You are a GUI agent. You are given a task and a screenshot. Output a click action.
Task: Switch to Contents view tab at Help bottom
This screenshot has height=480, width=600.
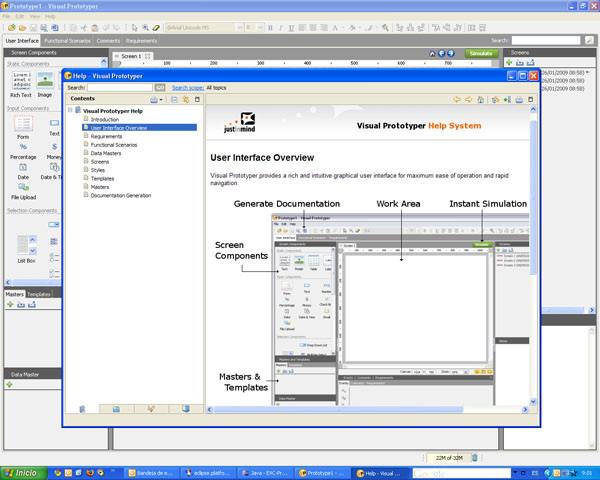pos(82,409)
